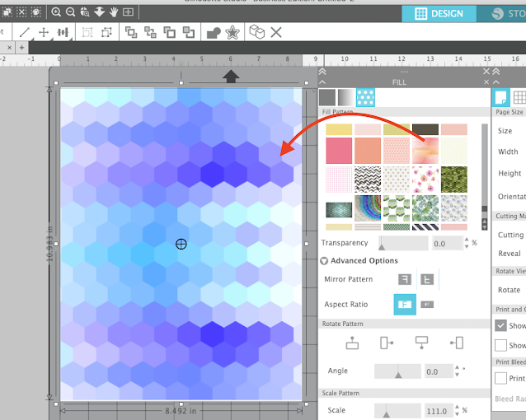
Task: Click the Transparency value stepper
Action: pyautogui.click(x=467, y=243)
